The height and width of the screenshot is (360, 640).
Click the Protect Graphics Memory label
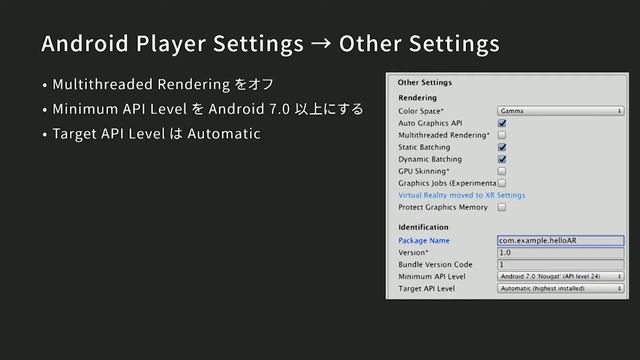pos(443,207)
